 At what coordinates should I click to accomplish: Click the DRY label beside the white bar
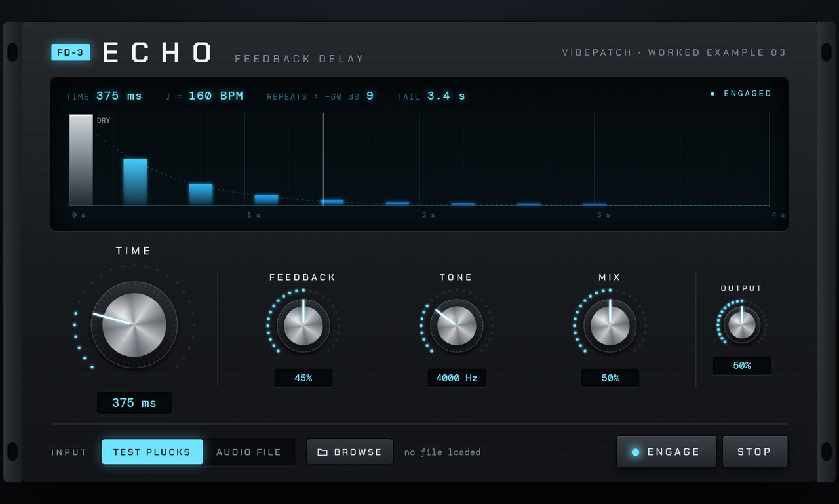[104, 121]
